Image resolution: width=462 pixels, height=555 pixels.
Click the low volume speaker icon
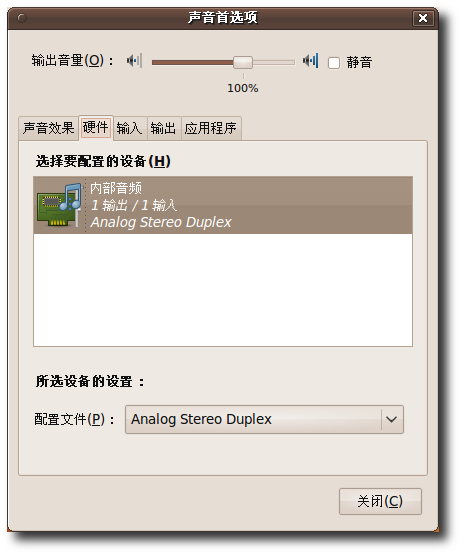click(x=134, y=61)
